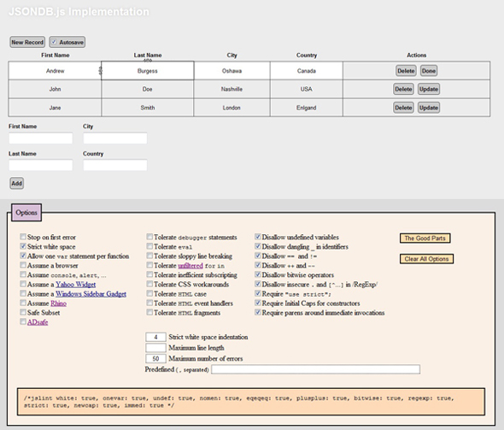Open the Windows Sidebar Gadget link
Image resolution: width=504 pixels, height=430 pixels.
point(91,294)
